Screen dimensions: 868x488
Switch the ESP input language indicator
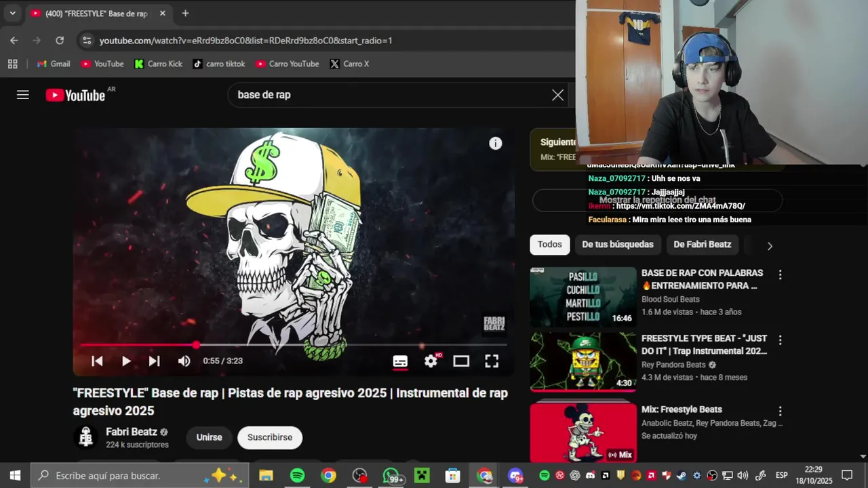point(781,476)
